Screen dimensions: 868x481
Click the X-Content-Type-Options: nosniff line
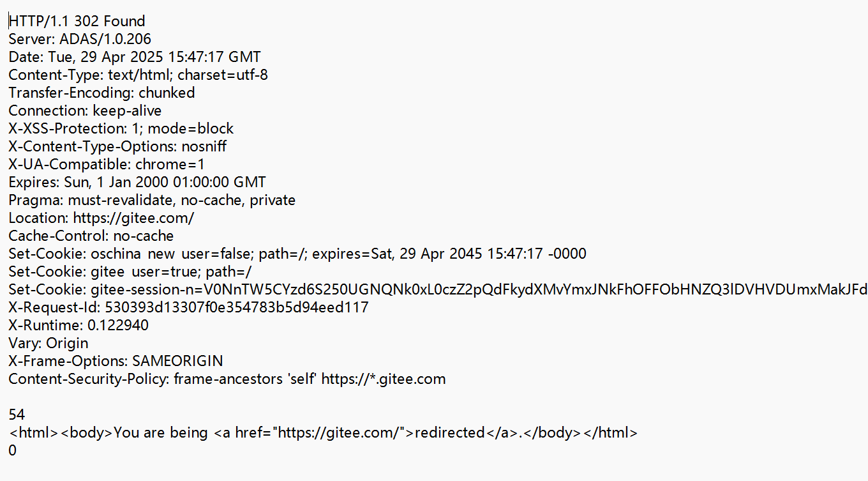(x=117, y=146)
